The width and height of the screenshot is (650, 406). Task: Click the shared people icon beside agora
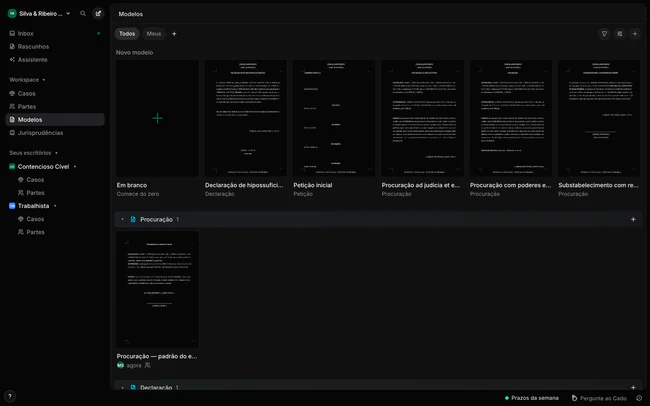148,365
